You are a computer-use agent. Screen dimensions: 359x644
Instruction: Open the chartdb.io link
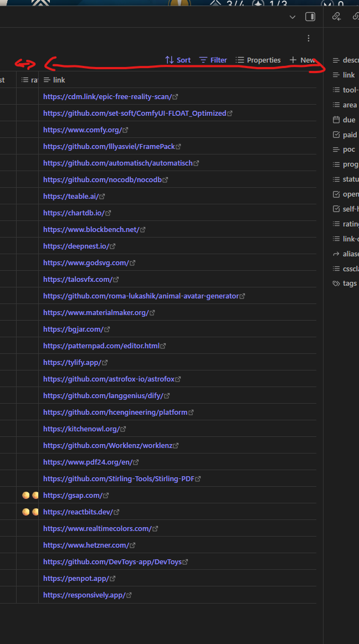pos(74,213)
